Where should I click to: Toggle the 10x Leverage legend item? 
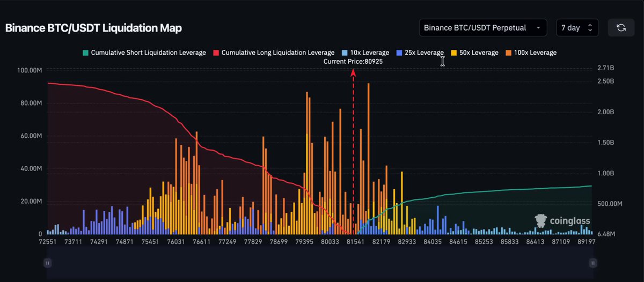(365, 53)
